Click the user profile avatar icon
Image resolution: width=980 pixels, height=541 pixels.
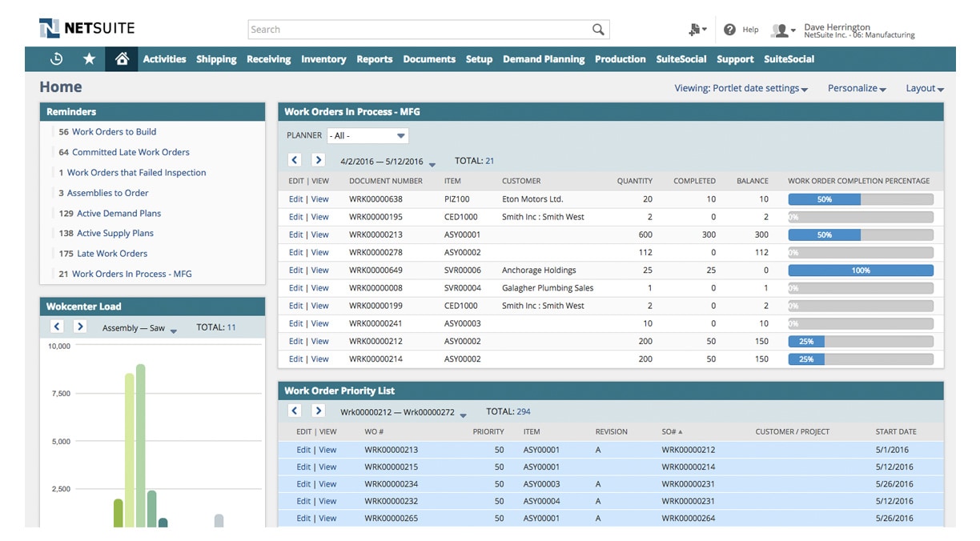point(779,30)
